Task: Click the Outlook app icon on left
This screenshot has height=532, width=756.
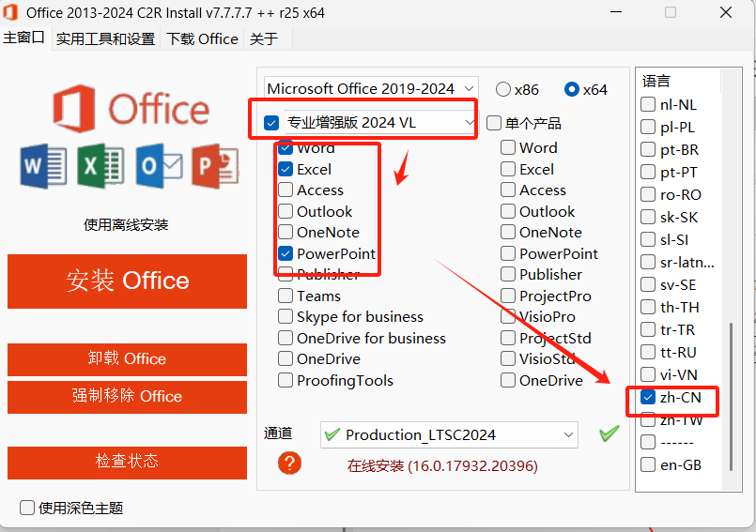Action: click(x=159, y=166)
